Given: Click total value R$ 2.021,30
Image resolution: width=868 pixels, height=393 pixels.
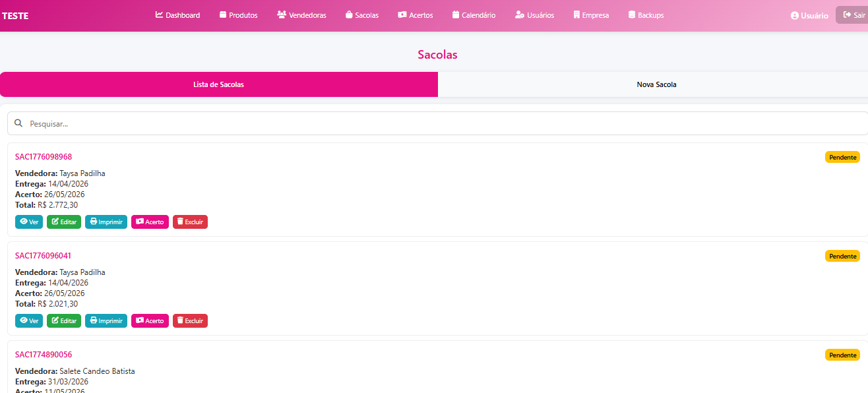Looking at the screenshot, I should click(57, 304).
